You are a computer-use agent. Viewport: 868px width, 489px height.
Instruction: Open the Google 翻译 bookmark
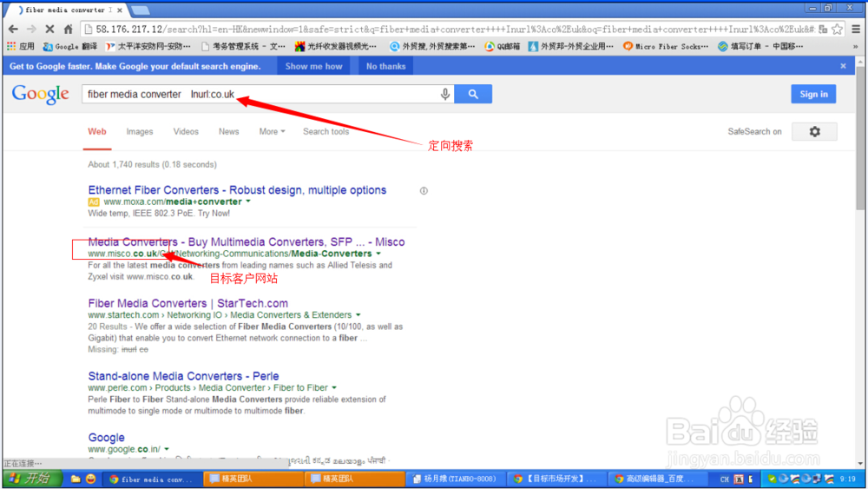(70, 47)
